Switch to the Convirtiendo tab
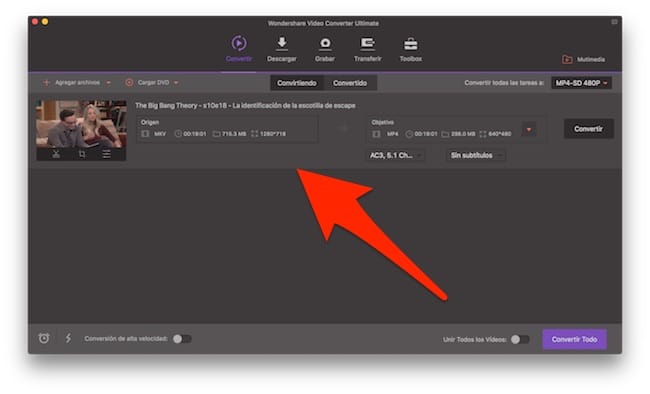The height and width of the screenshot is (394, 650). (x=297, y=83)
